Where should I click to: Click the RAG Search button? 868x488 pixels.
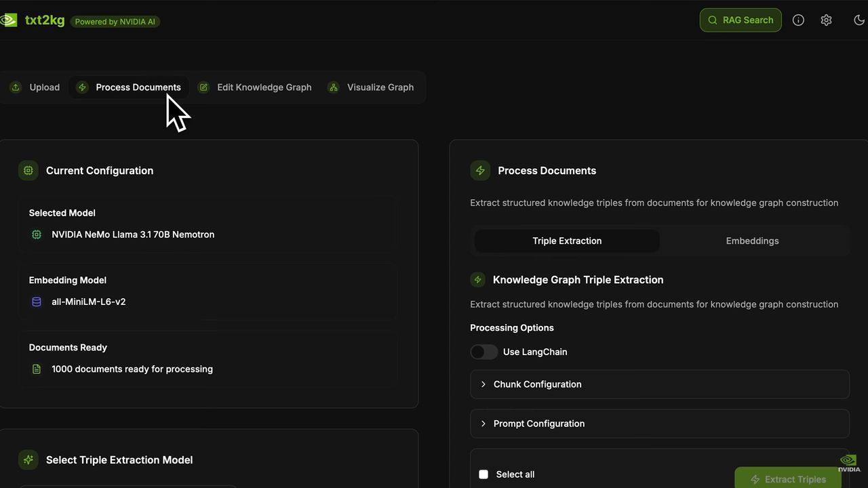tap(741, 20)
